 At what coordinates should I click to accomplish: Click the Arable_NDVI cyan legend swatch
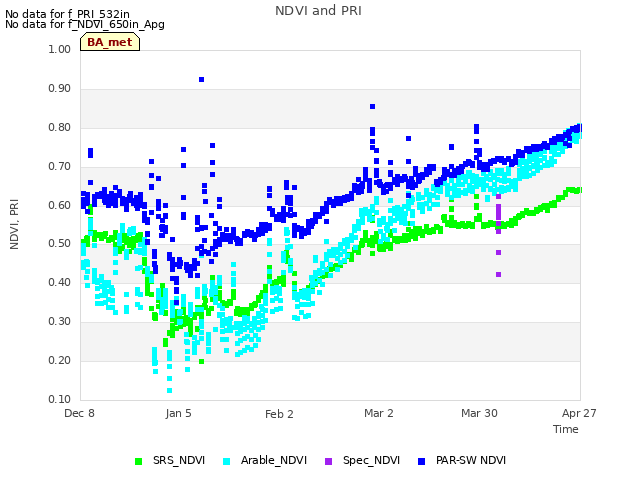[227, 461]
